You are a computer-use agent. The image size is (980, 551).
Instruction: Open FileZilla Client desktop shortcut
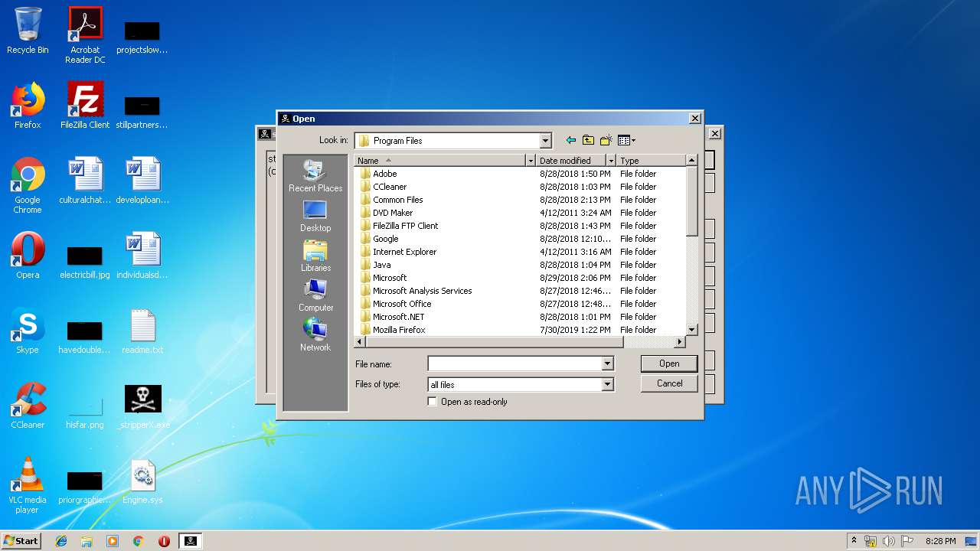point(85,106)
